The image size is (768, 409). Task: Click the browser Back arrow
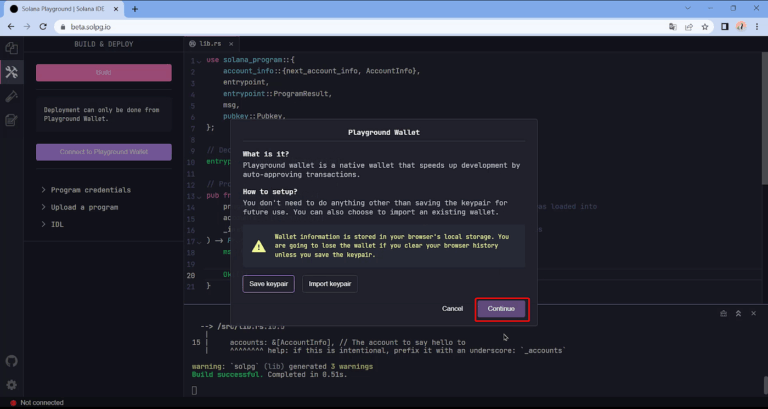(11, 27)
